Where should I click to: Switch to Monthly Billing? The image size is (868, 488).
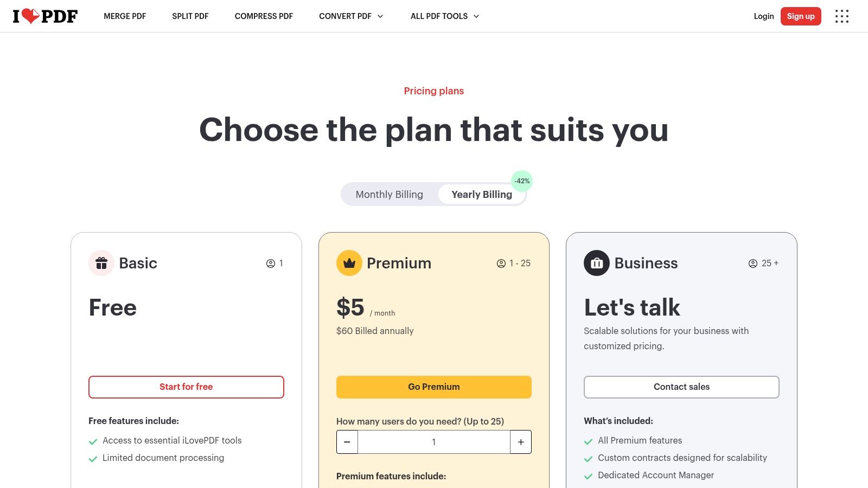(x=389, y=195)
